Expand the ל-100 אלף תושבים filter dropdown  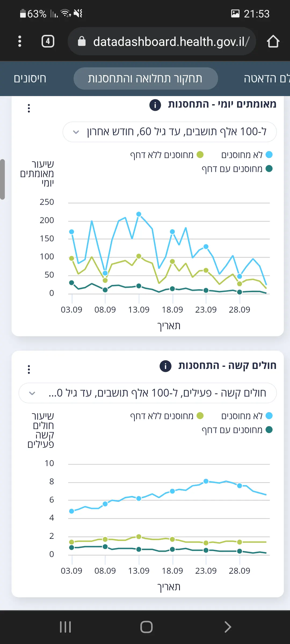click(170, 132)
